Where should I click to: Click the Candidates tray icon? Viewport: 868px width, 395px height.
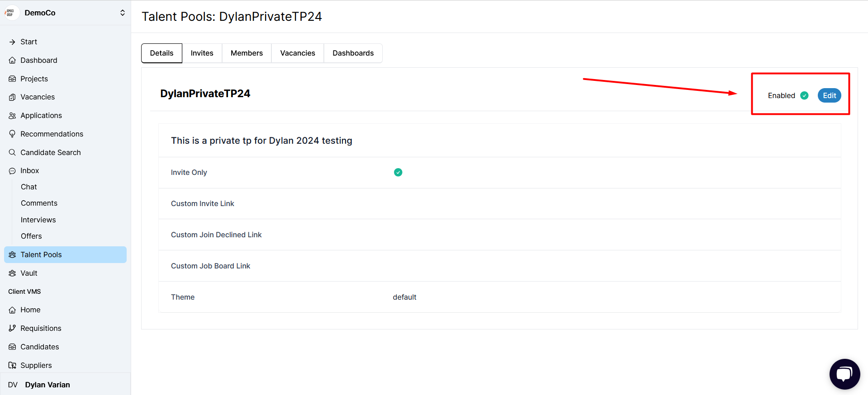pos(12,347)
